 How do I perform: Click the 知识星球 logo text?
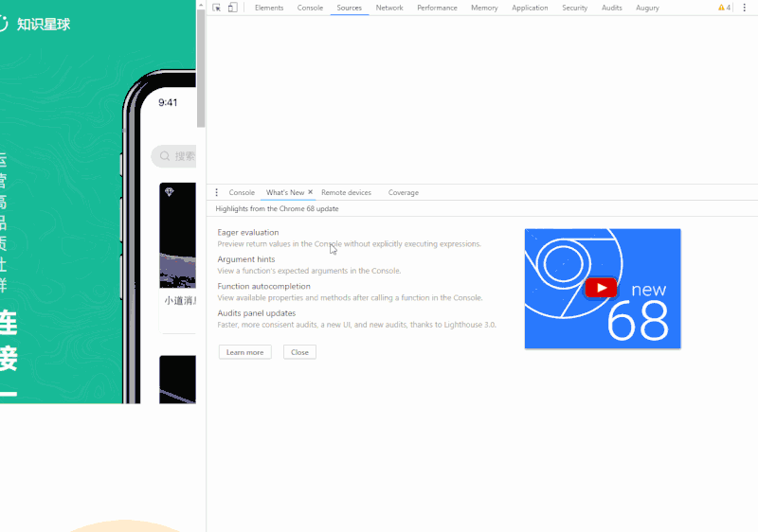[x=44, y=24]
